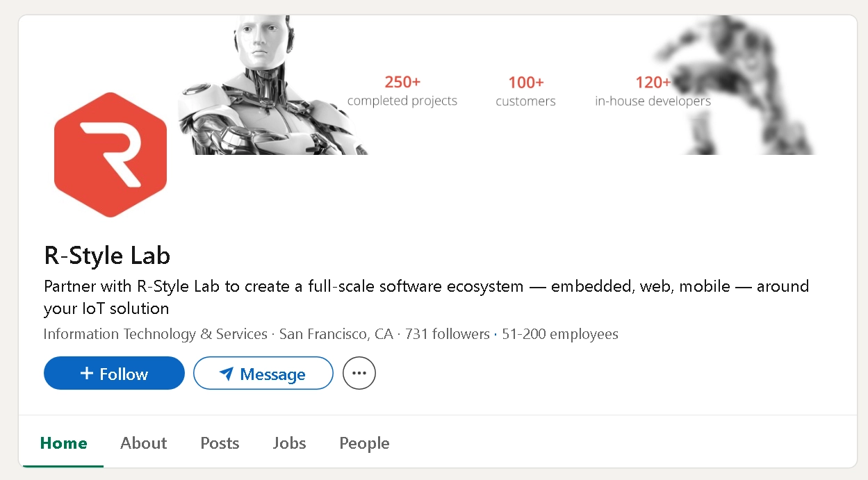Click the blurred robot figure in banner
This screenshot has width=868, height=480.
click(x=737, y=85)
